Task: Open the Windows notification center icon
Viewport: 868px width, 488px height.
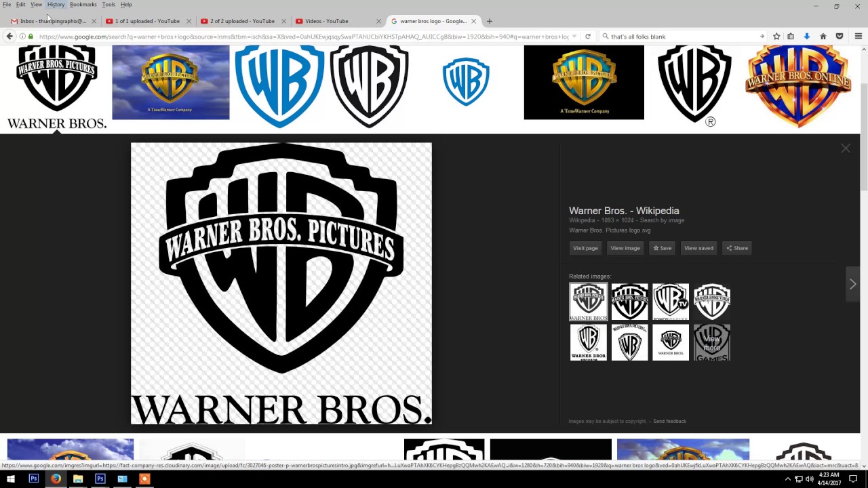Action: pyautogui.click(x=853, y=479)
